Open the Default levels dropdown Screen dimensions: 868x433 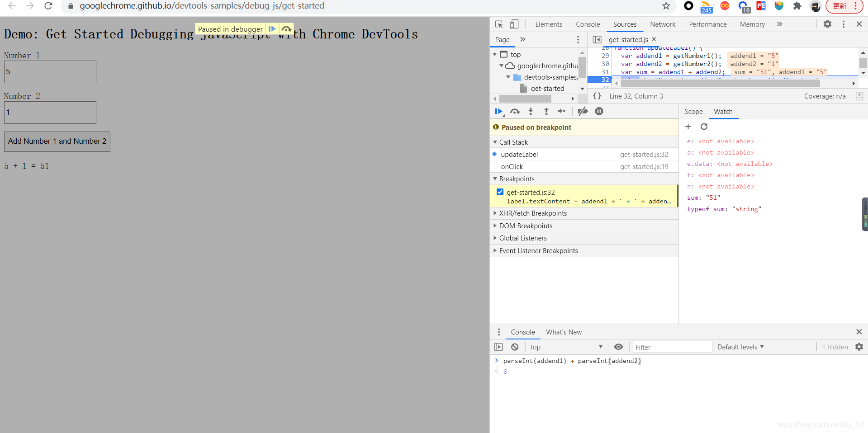[740, 347]
